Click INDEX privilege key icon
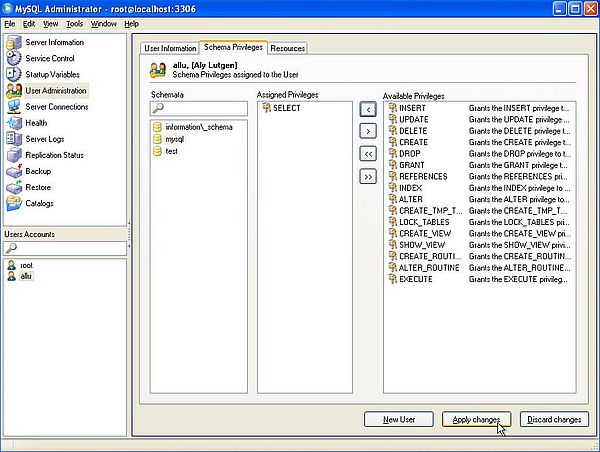Screen dimensions: 600x452 click(x=393, y=188)
